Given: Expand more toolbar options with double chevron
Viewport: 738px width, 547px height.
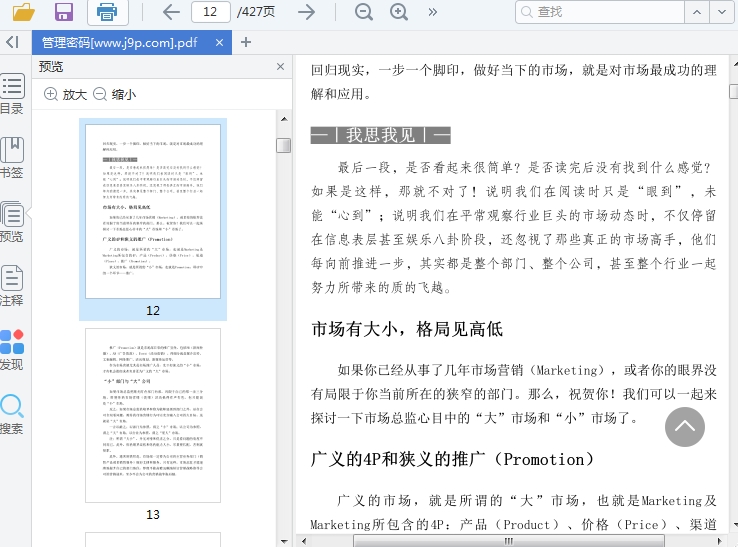Looking at the screenshot, I should [433, 12].
